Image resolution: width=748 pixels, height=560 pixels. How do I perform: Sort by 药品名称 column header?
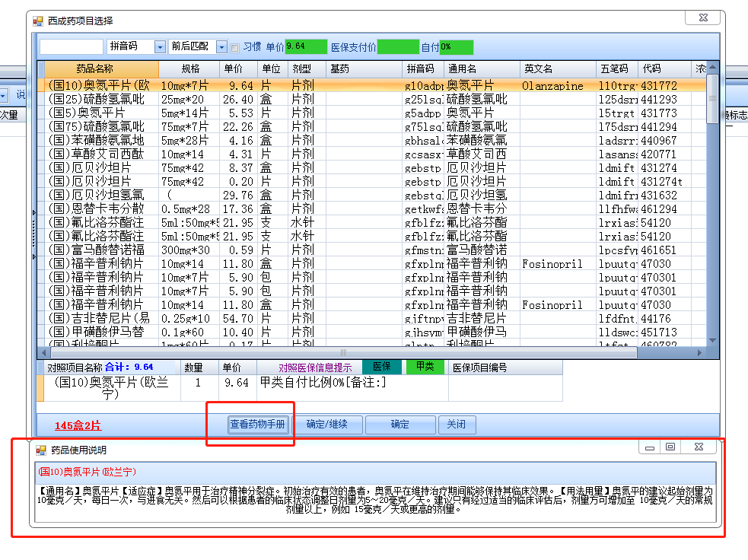(x=102, y=68)
